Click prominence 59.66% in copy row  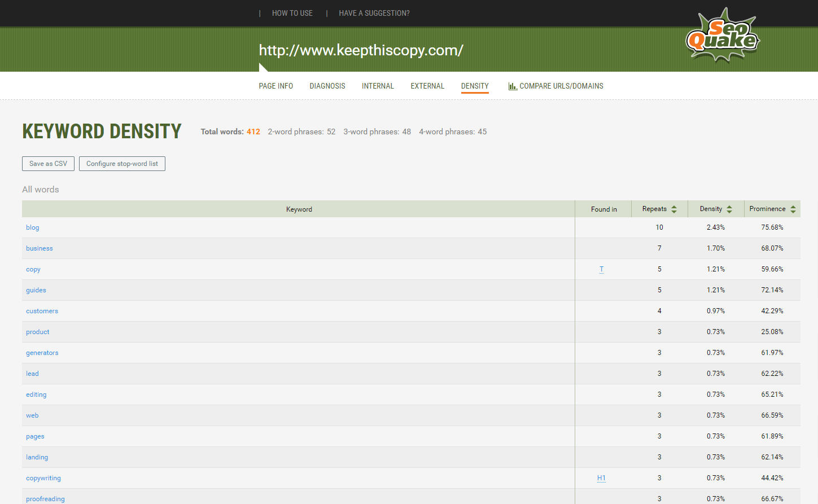(772, 269)
